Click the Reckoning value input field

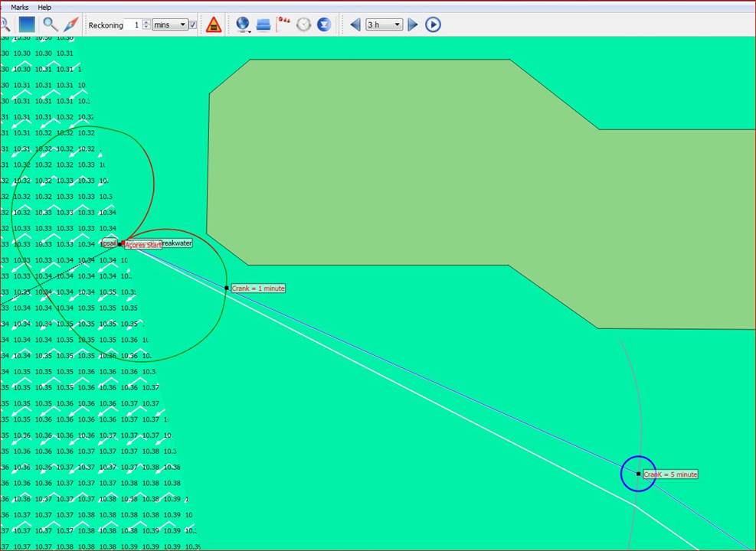134,24
